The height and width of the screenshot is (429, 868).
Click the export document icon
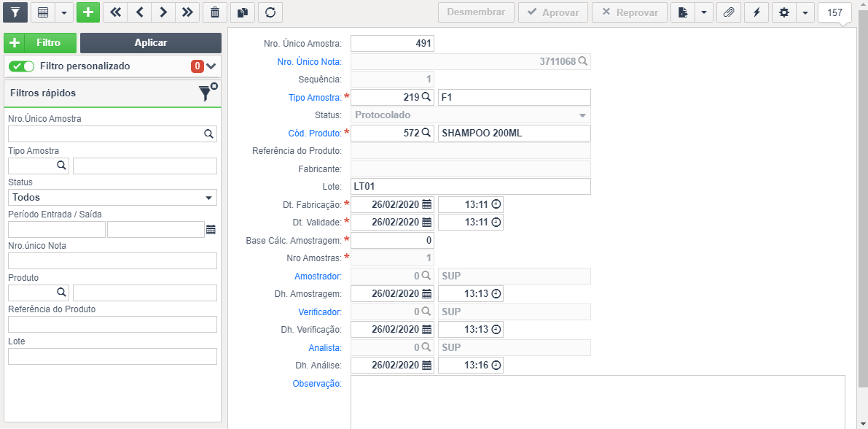(683, 12)
